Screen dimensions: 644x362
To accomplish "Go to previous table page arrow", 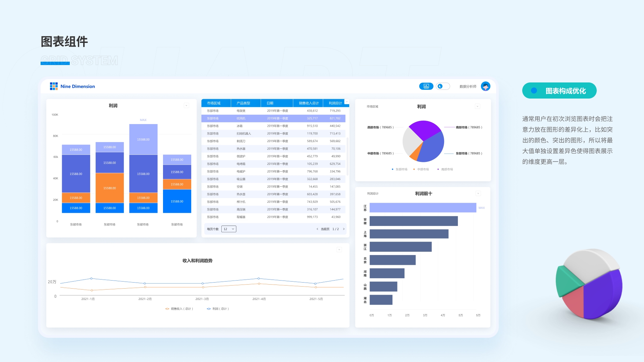I will tap(317, 229).
